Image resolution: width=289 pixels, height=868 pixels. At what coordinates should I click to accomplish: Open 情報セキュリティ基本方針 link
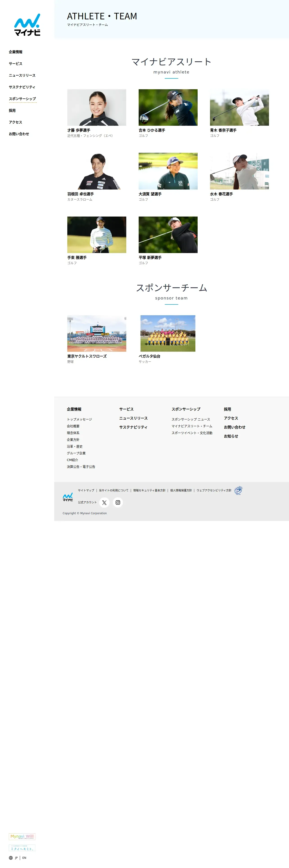tap(149, 491)
